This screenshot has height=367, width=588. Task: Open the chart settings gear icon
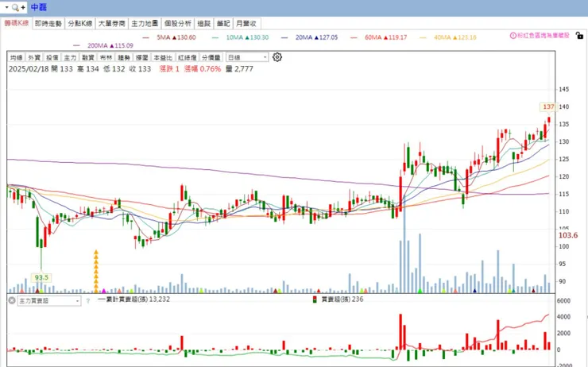(277, 57)
